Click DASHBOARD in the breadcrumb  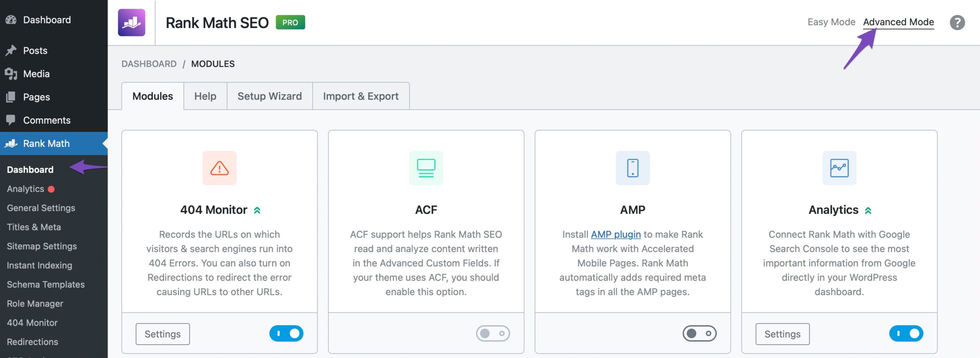coord(149,64)
